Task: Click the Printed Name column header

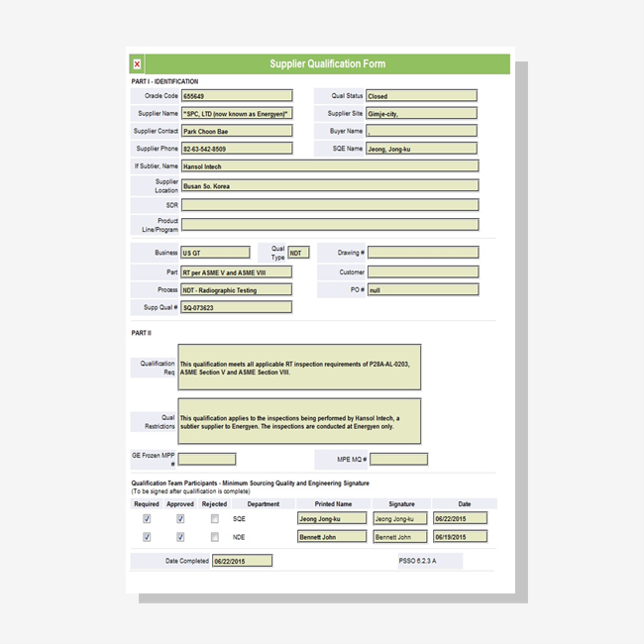Action: (333, 504)
